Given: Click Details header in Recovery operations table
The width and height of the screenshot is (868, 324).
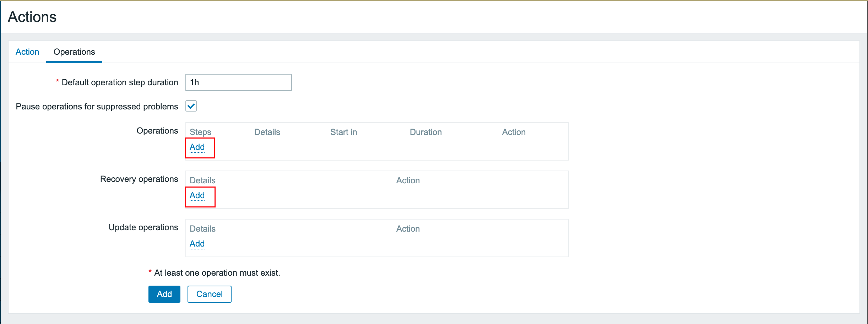Looking at the screenshot, I should point(202,180).
